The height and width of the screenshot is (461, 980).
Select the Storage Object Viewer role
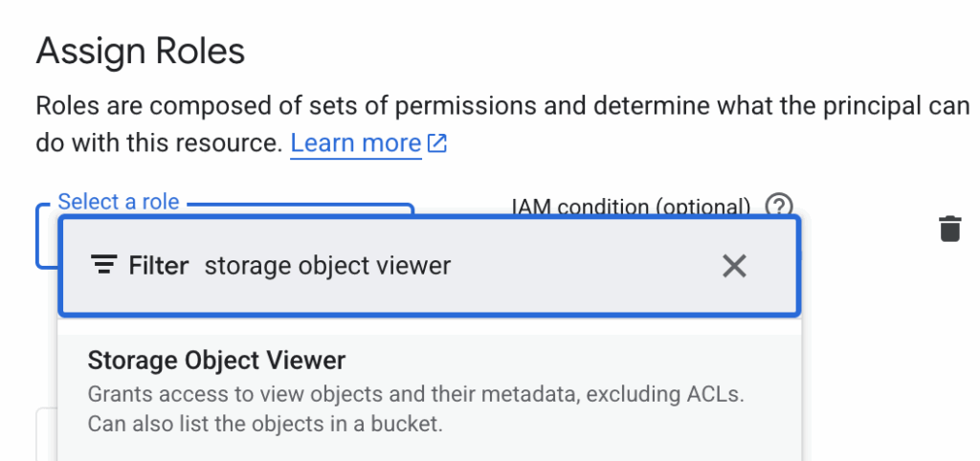pyautogui.click(x=216, y=362)
